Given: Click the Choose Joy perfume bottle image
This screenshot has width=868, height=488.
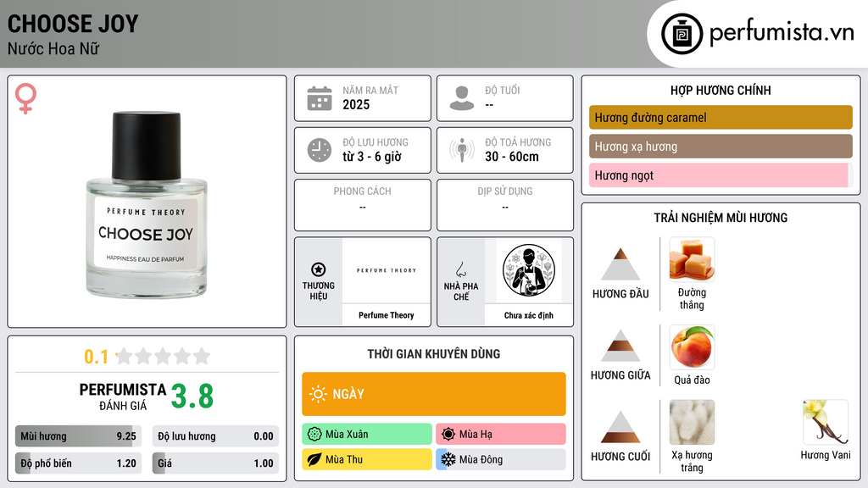Looking at the screenshot, I should click(x=147, y=205).
